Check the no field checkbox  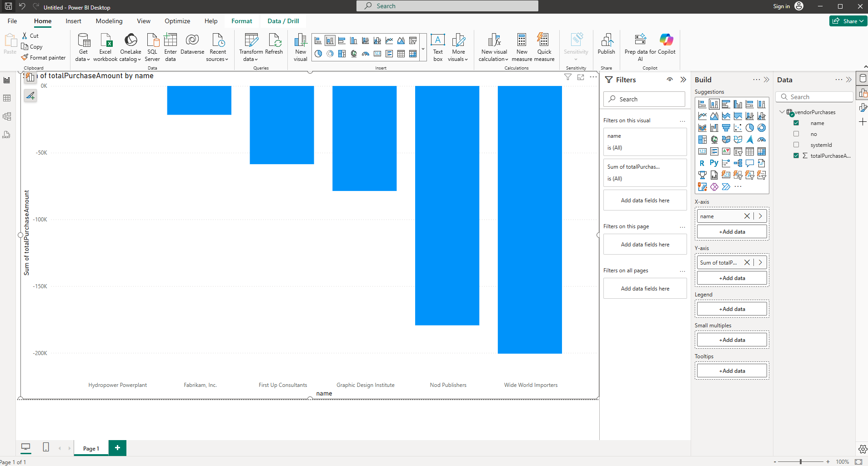click(796, 134)
